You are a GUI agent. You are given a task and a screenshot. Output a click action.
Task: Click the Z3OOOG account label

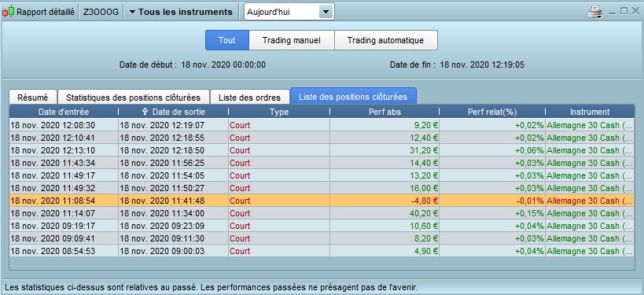tap(101, 12)
